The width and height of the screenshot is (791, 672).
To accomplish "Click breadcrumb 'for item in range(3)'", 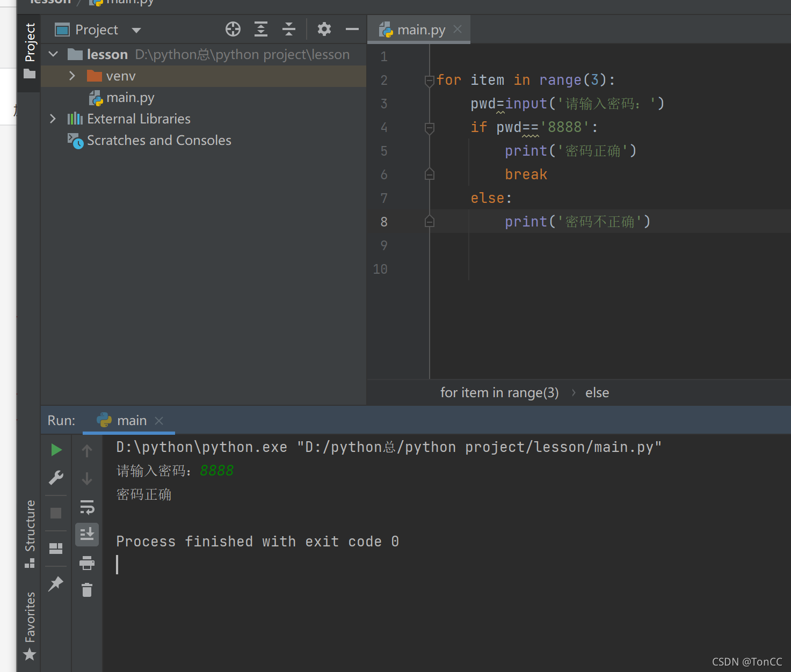I will 499,393.
